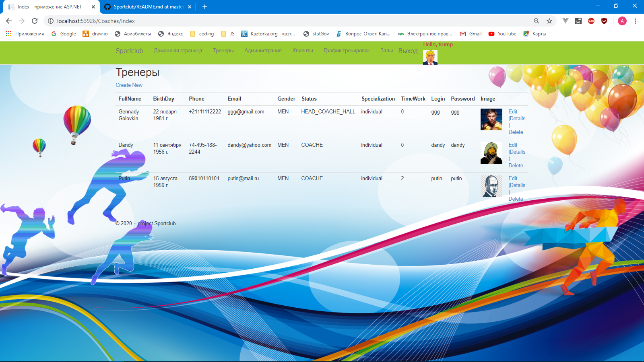644x362 pixels.
Task: Click the Kaztorka.org bookmark
Action: tap(268, 34)
